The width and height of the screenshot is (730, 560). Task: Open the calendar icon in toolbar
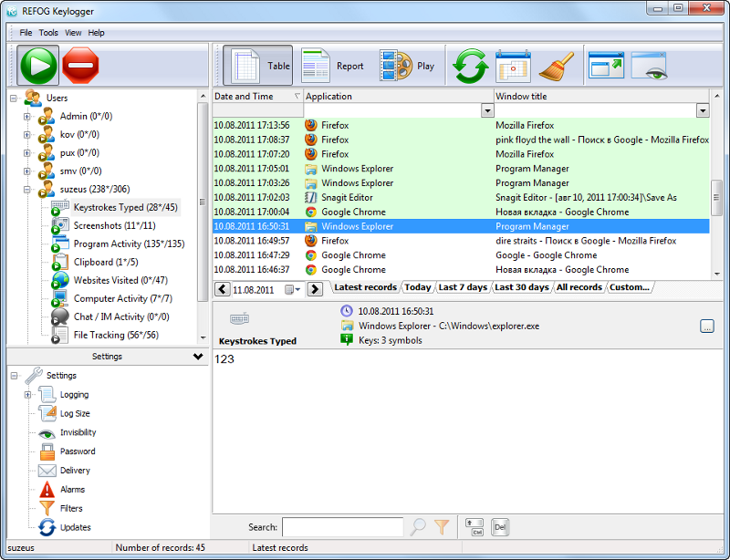pos(513,66)
